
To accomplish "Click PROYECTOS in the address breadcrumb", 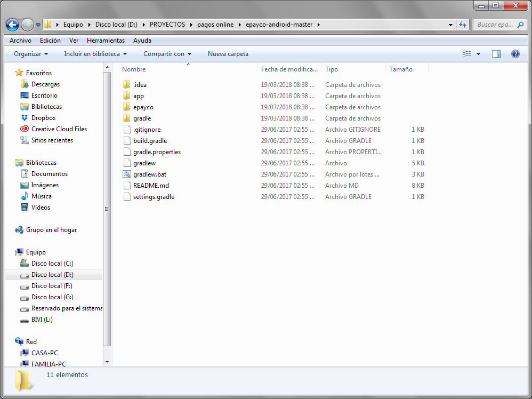I will [x=167, y=25].
